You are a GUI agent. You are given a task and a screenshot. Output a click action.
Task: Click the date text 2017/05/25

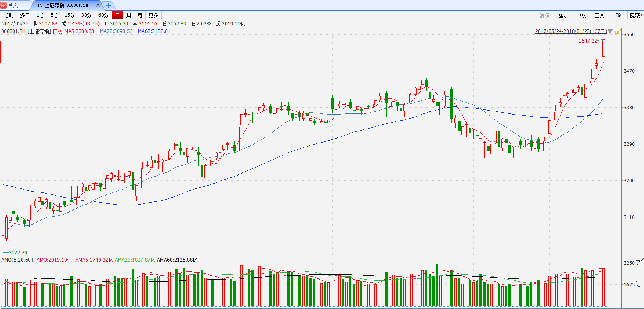15,24
